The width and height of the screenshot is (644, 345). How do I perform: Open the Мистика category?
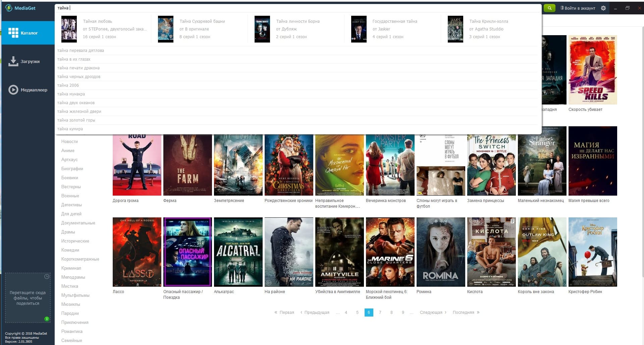[x=69, y=286]
